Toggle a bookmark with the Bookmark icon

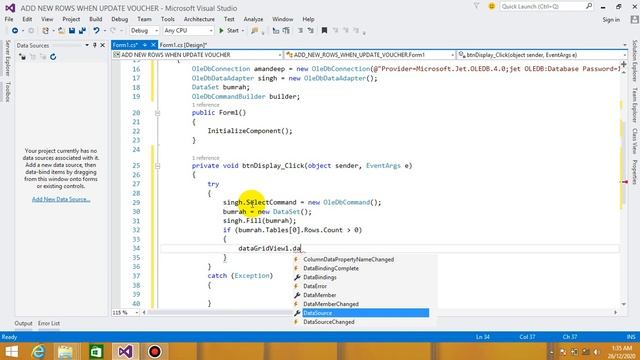tap(324, 31)
